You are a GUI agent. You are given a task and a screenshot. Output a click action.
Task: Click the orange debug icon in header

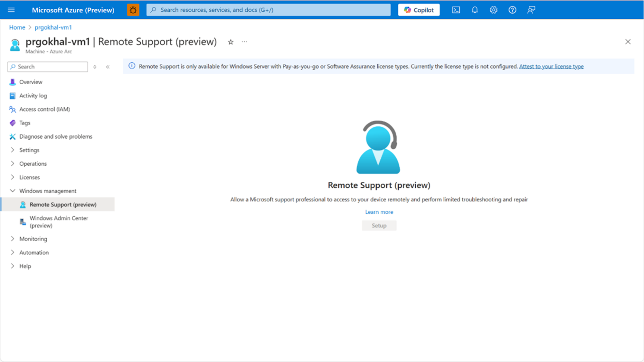click(x=133, y=10)
